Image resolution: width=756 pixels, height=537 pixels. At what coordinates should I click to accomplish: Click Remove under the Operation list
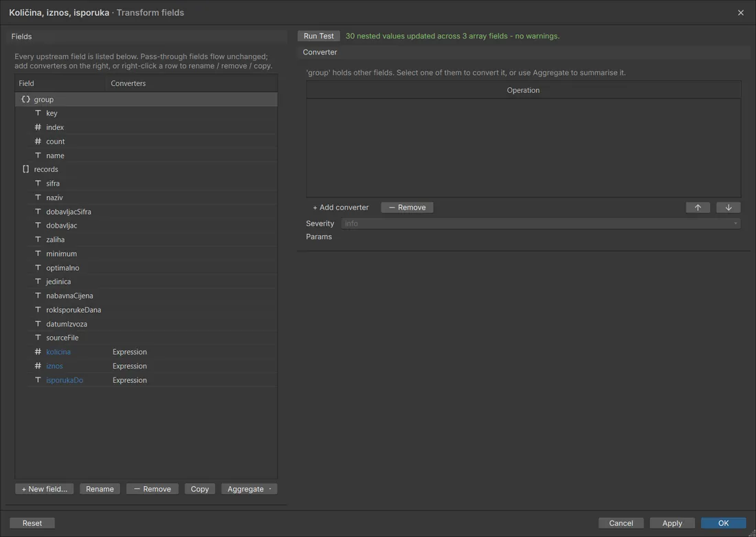[407, 208]
